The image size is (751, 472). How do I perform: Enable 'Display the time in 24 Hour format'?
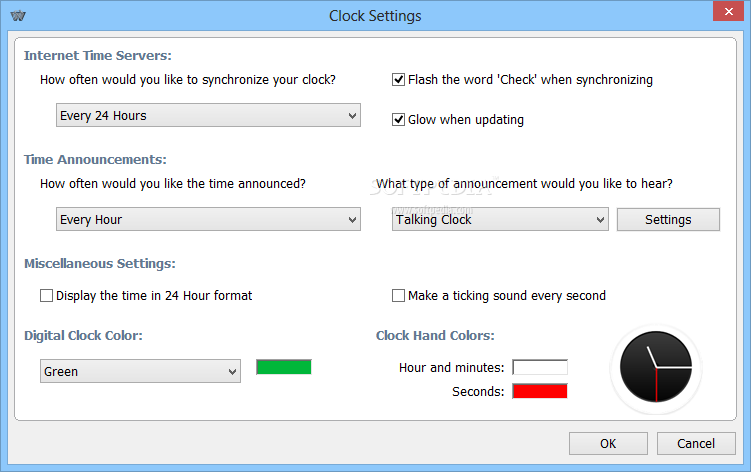pos(46,296)
